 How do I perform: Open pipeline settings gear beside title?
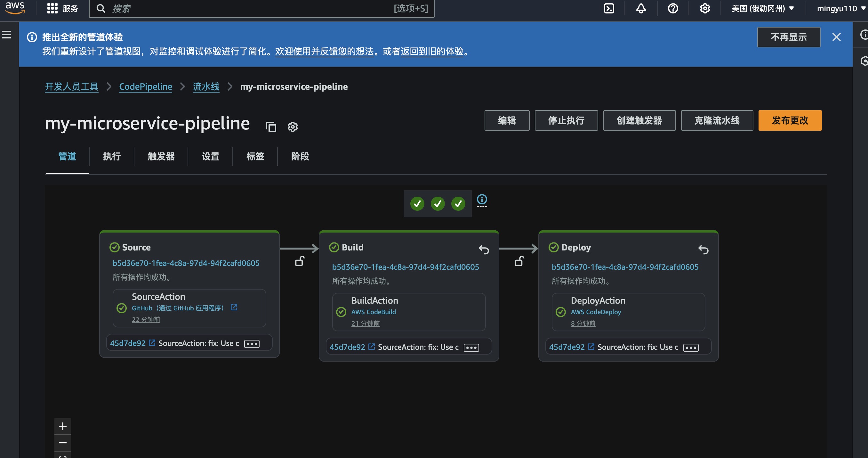tap(293, 127)
